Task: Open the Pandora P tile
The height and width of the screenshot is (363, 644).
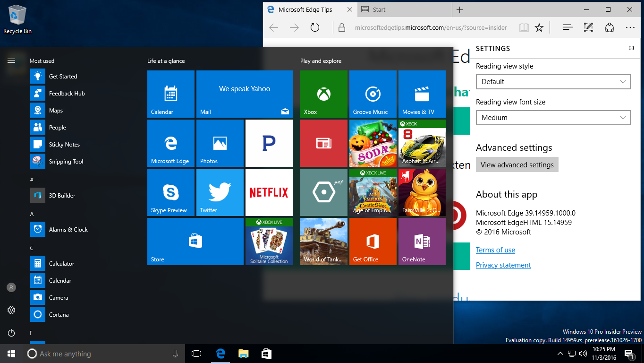Action: [x=269, y=143]
